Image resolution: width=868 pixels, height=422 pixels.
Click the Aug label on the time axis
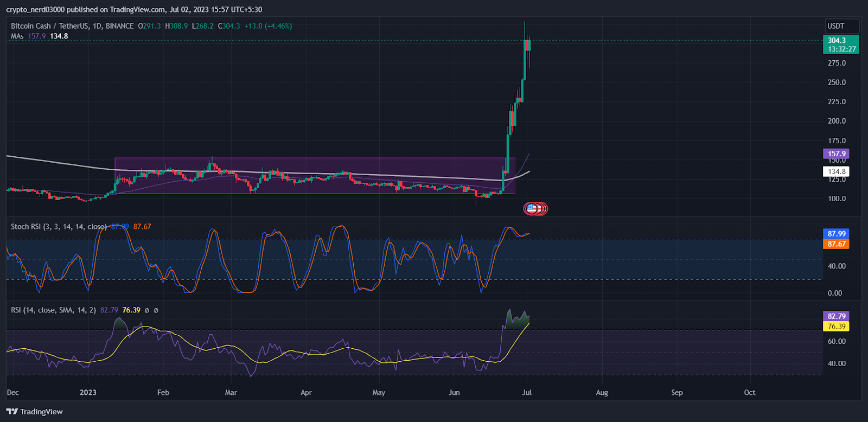tap(602, 392)
